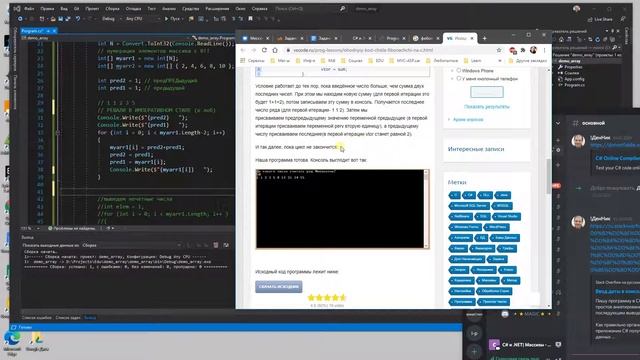Open a new Chrome tab
The width and height of the screenshot is (640, 360).
tap(484, 38)
